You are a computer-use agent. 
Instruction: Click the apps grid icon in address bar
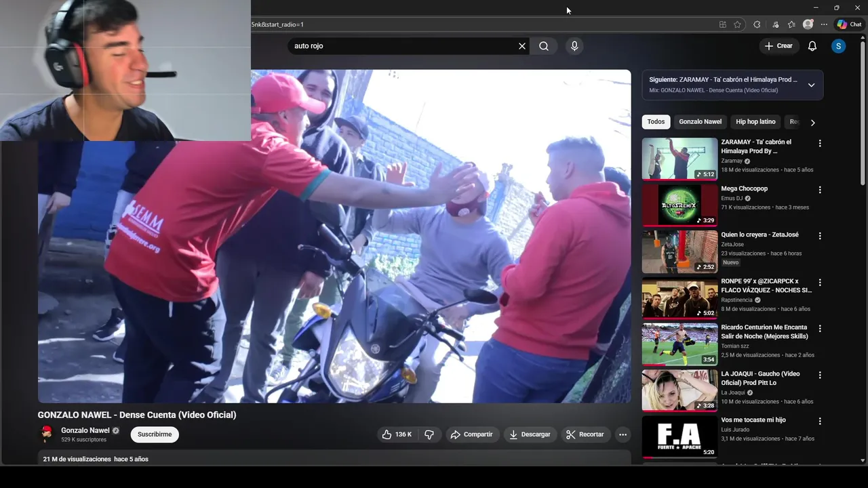723,24
